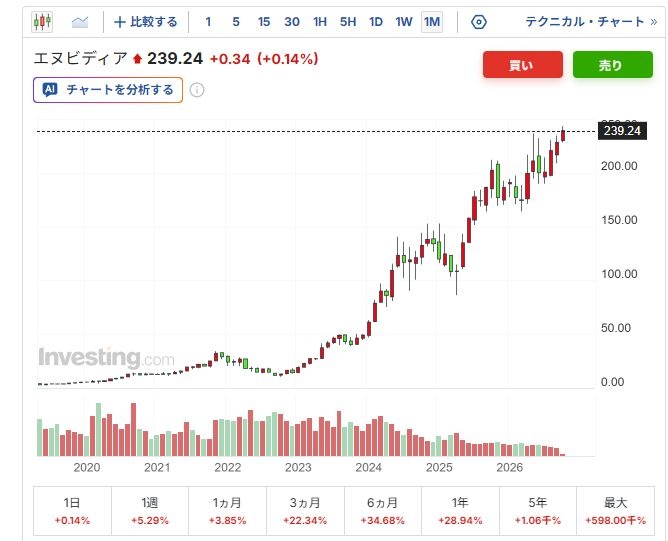Select the 5 minute interval
Image resolution: width=668 pixels, height=541 pixels.
point(236,22)
